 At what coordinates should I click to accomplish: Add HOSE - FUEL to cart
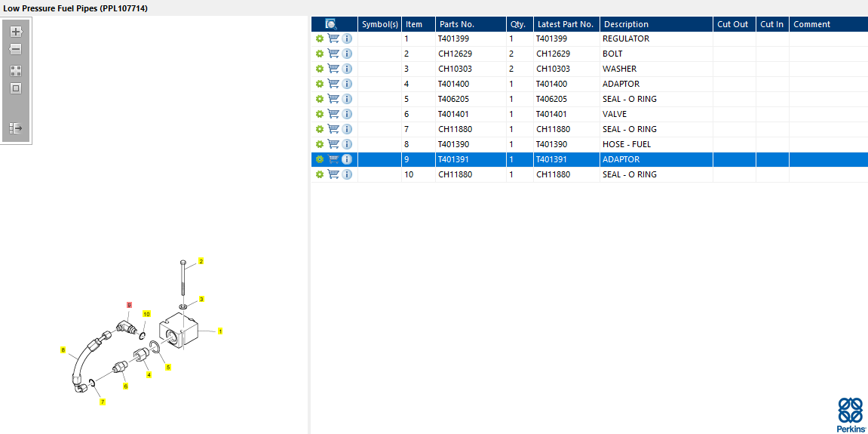pyautogui.click(x=333, y=144)
